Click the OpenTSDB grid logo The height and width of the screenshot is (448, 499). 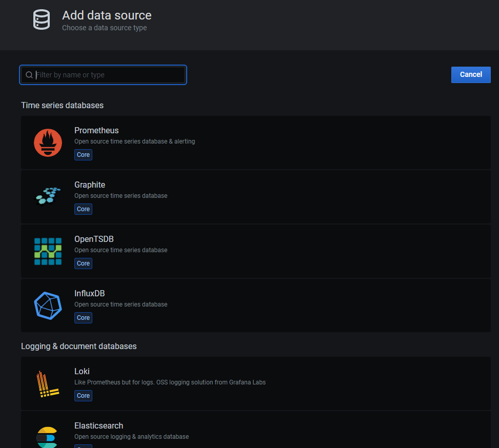coord(48,251)
